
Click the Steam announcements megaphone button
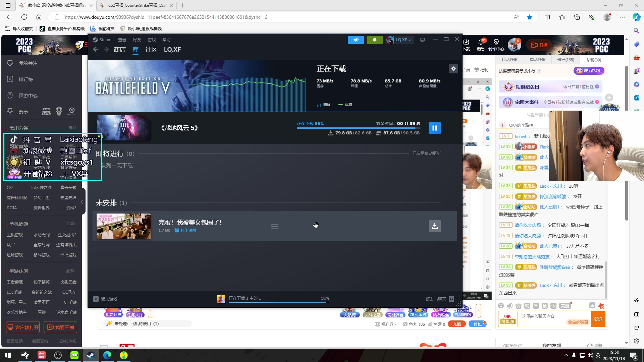click(356, 40)
